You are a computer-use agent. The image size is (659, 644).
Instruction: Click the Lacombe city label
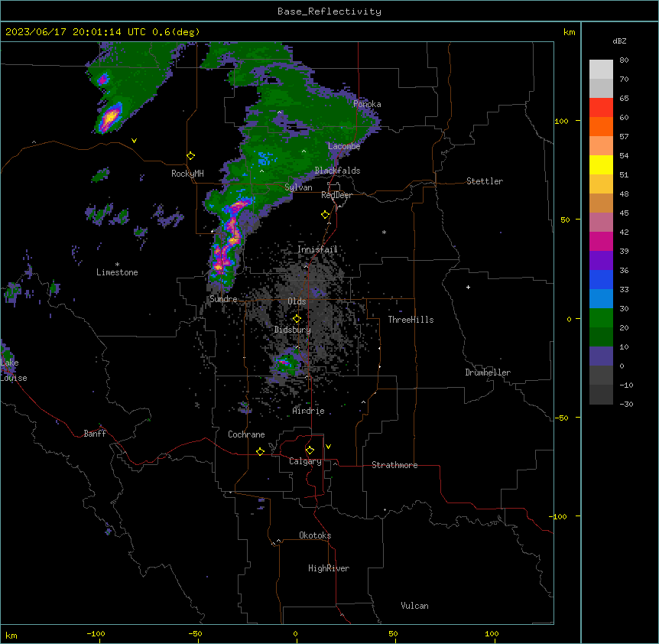[344, 146]
